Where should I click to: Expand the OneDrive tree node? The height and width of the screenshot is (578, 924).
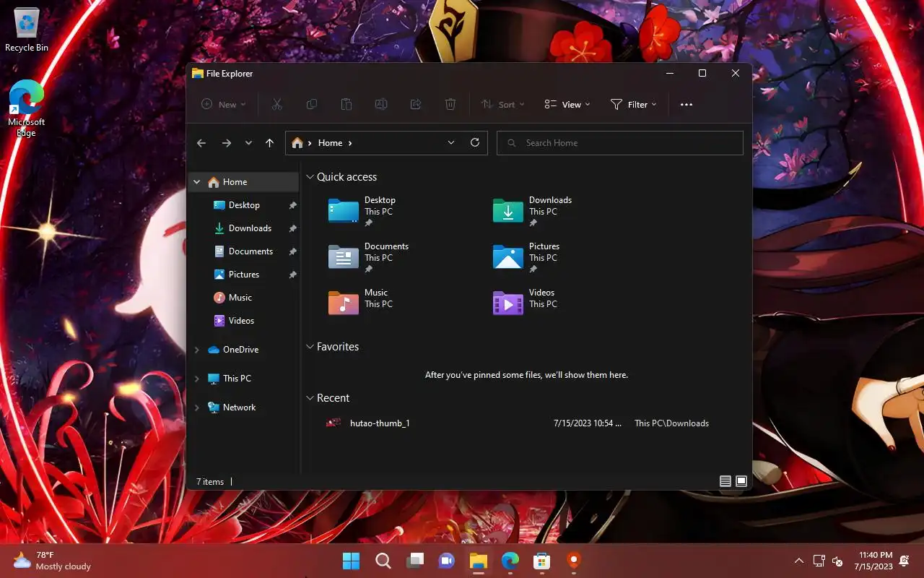pos(197,350)
